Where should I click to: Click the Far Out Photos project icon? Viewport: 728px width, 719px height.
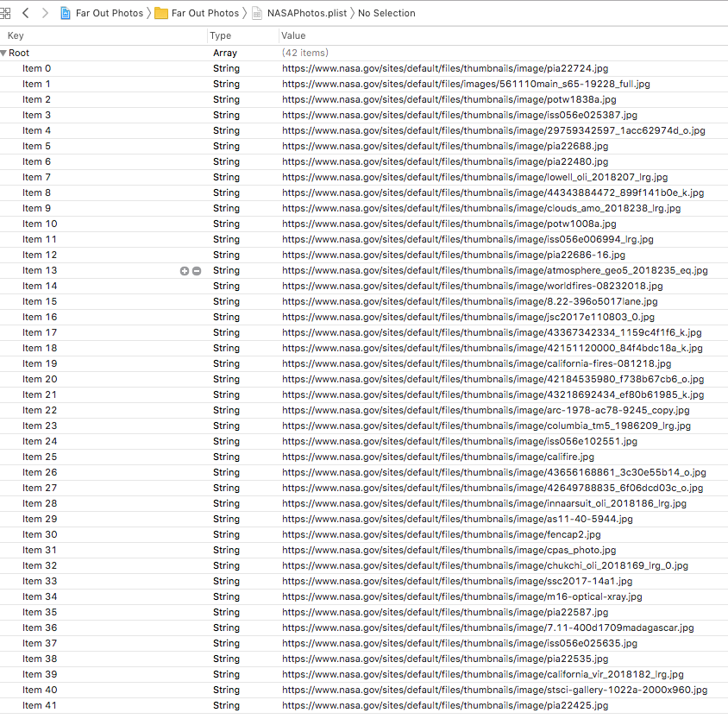(x=66, y=13)
